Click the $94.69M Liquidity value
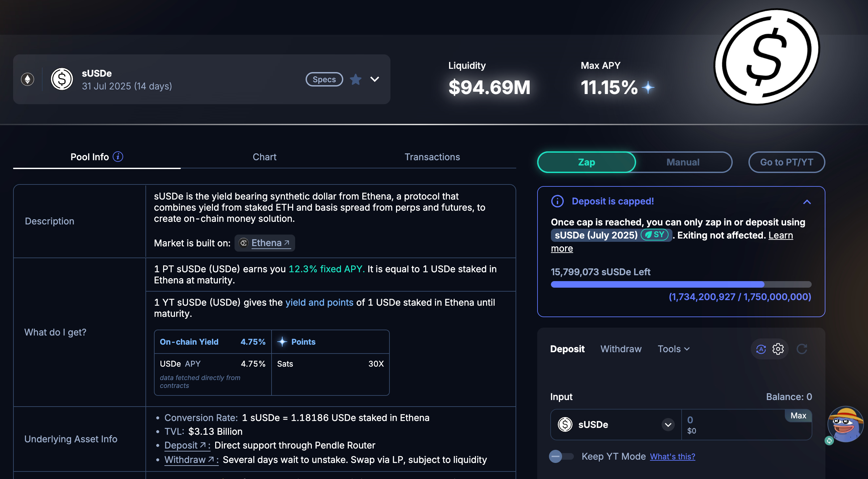This screenshot has height=479, width=868. coord(489,87)
